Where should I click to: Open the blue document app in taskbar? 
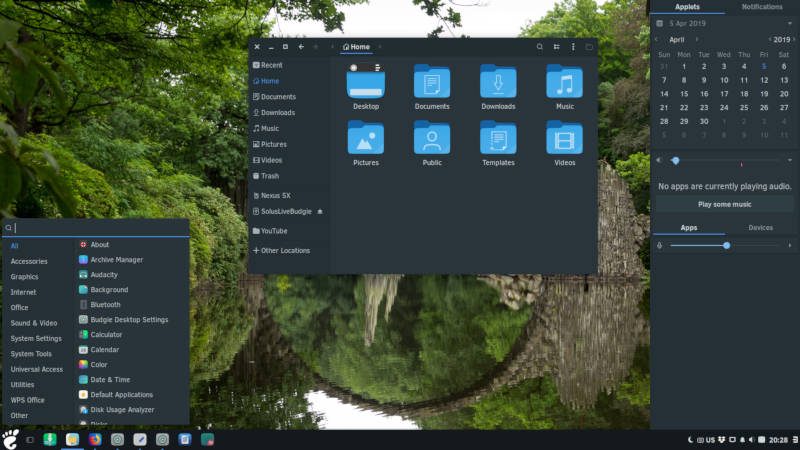pos(185,439)
